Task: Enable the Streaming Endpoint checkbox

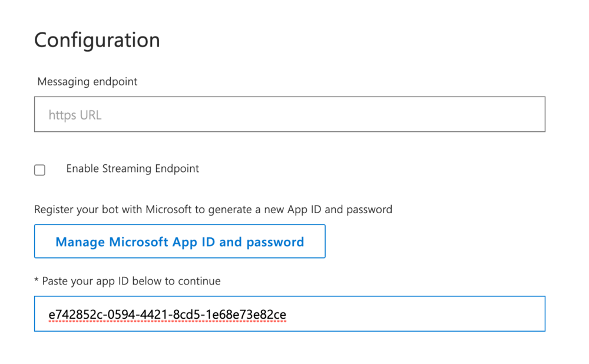Action: pos(40,170)
